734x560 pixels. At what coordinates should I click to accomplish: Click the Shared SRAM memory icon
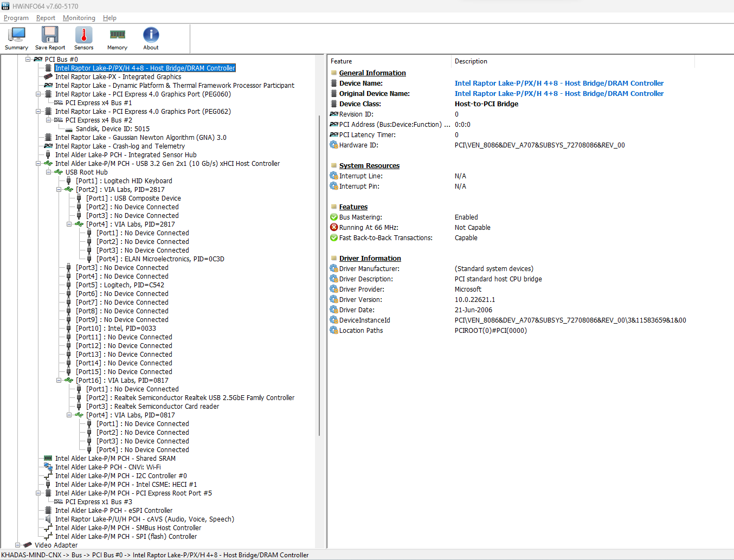point(48,459)
